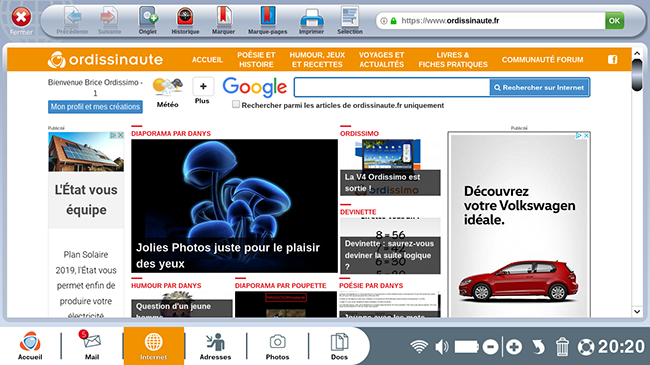This screenshot has height=365, width=650.
Task: Select the Internet app tab
Action: [x=153, y=346]
